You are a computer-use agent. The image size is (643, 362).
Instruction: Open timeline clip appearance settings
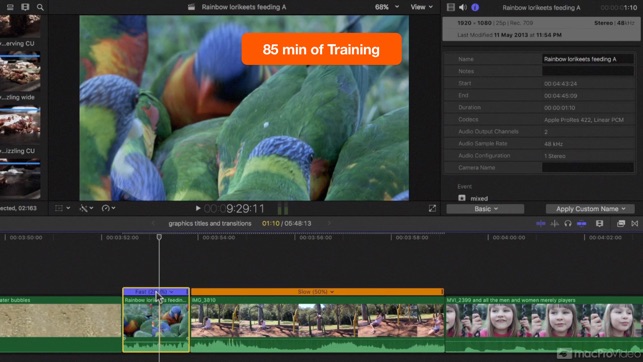(600, 223)
